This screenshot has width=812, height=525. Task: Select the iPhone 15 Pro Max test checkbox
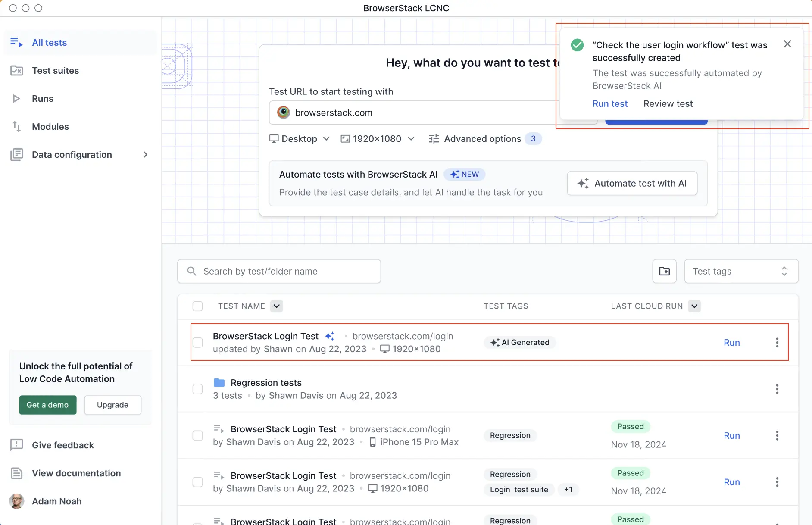click(x=197, y=436)
